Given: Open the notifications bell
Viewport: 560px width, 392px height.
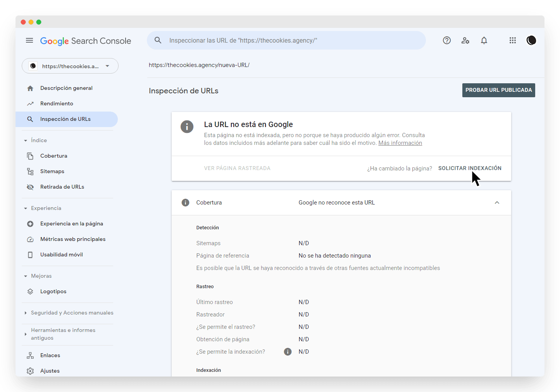Looking at the screenshot, I should click(x=484, y=40).
